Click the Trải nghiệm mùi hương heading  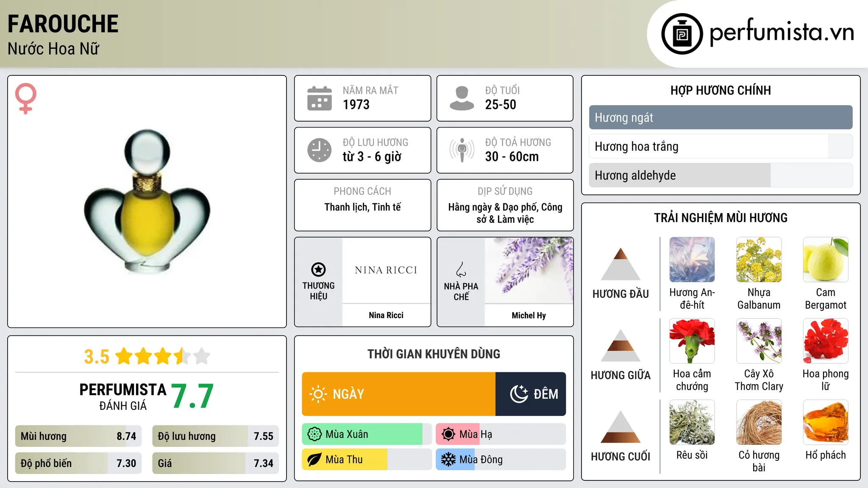coord(721,218)
